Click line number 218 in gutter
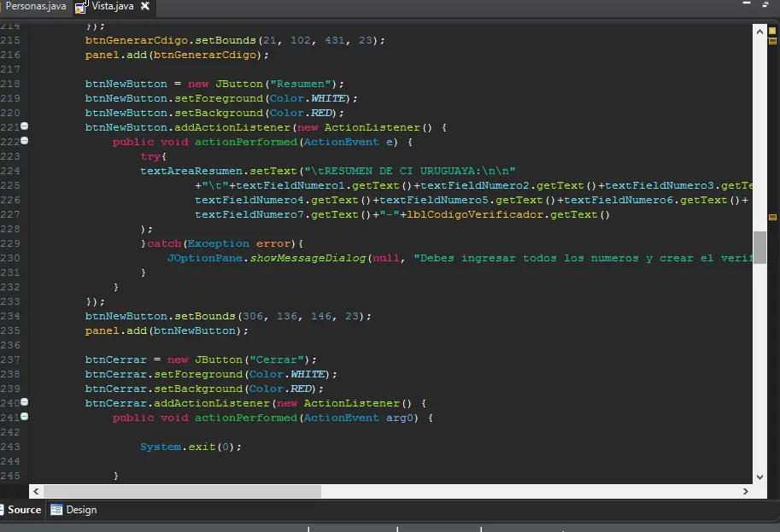This screenshot has width=780, height=532. 10,84
